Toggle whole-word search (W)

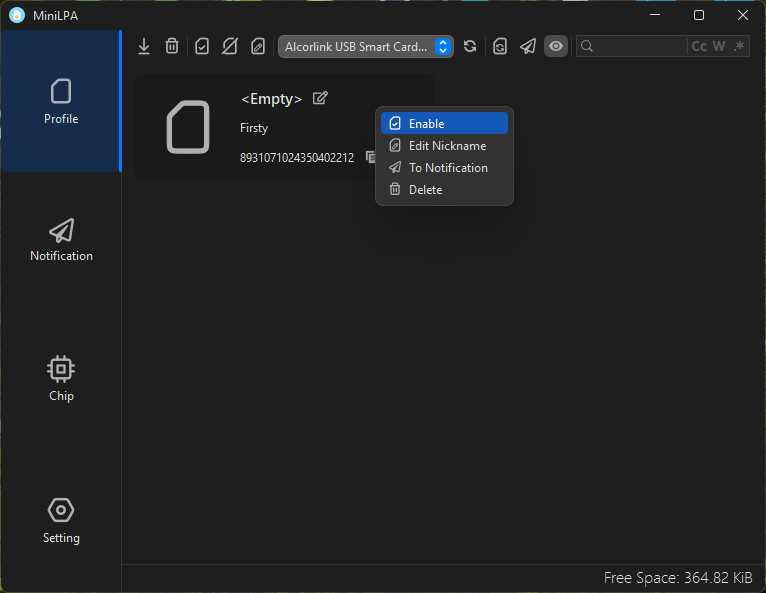[719, 46]
